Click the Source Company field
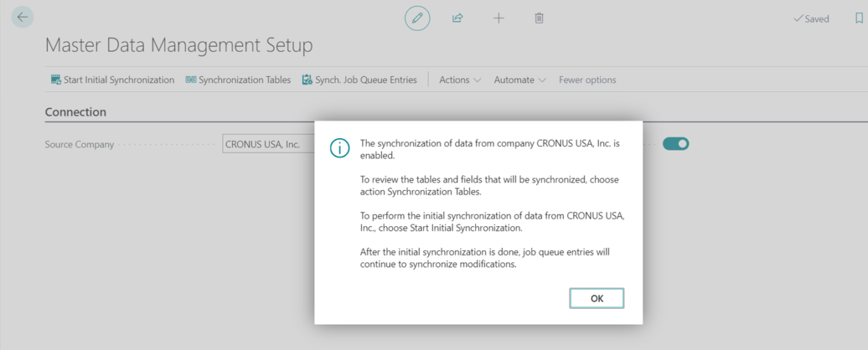 pos(268,144)
